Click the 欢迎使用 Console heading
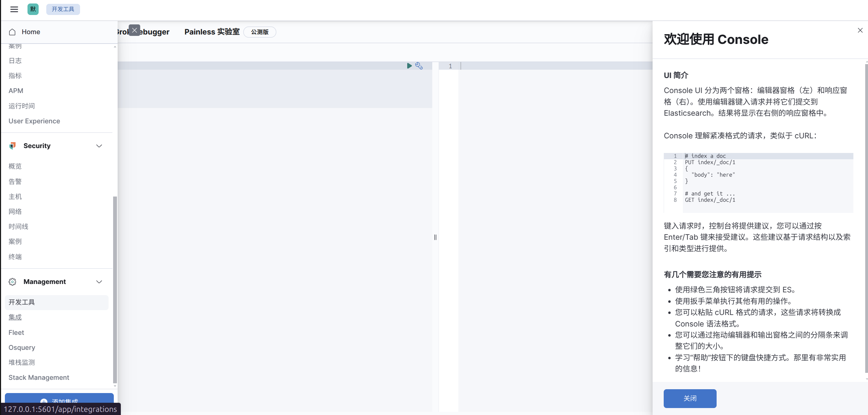This screenshot has height=415, width=868. [x=716, y=39]
